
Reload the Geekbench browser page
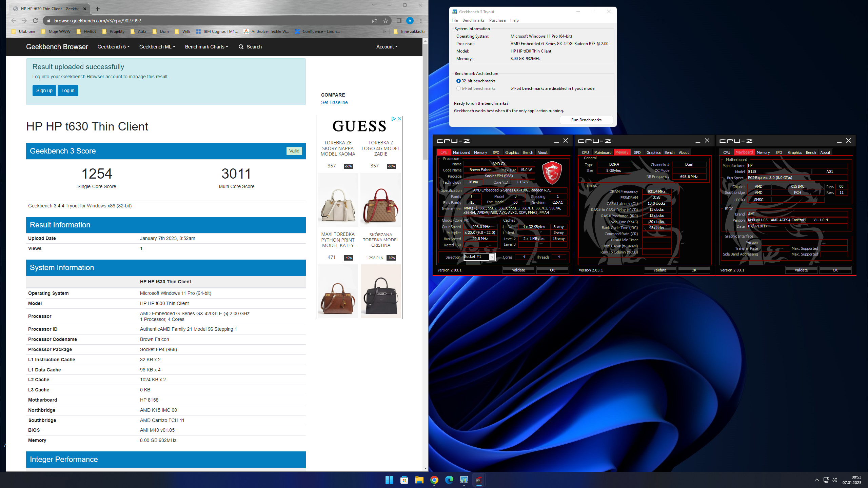[35, 21]
